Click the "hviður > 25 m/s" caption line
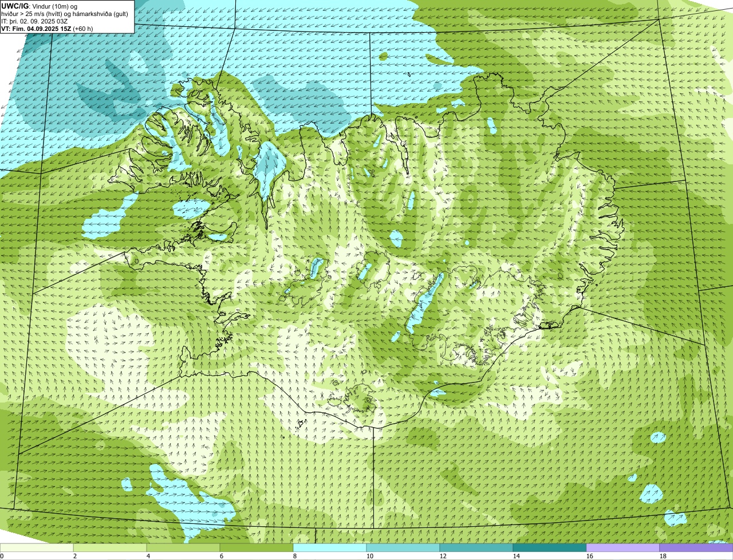The width and height of the screenshot is (733, 560). point(65,14)
